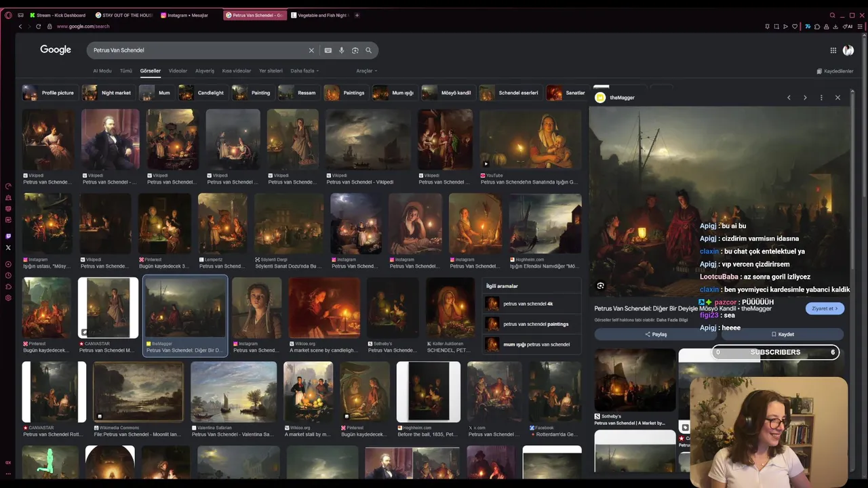
Task: Open related search mum ışığı petrus van schendel
Action: [x=532, y=344]
